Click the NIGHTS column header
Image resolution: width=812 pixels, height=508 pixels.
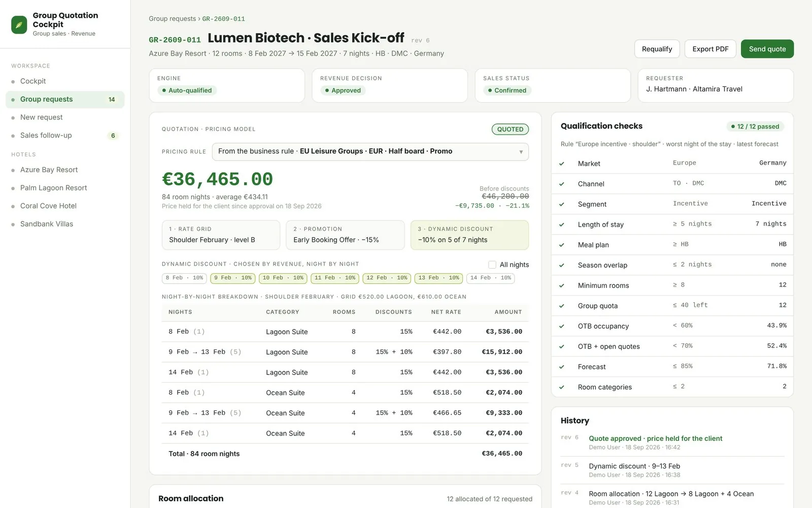coord(180,312)
